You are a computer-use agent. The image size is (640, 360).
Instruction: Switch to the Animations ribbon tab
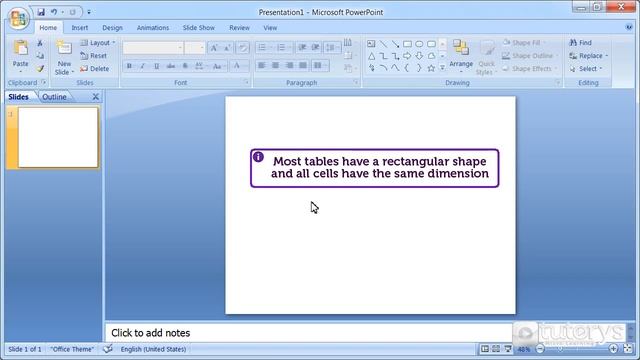point(153,28)
